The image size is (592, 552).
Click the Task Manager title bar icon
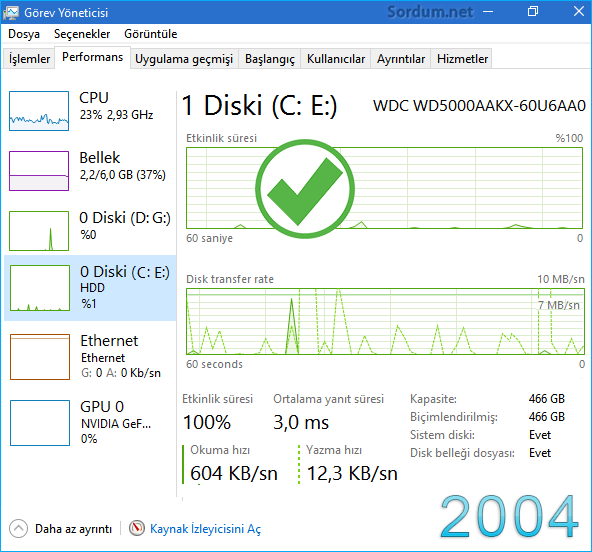(11, 12)
